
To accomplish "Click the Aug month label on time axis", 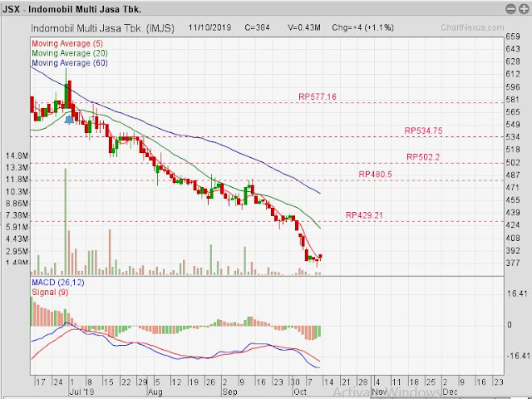I will [155, 392].
